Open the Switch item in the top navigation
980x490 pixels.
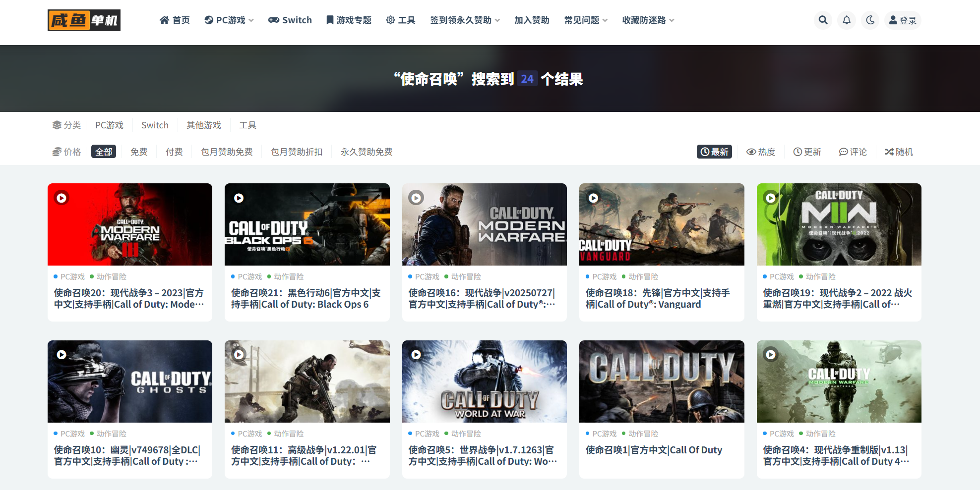point(290,20)
